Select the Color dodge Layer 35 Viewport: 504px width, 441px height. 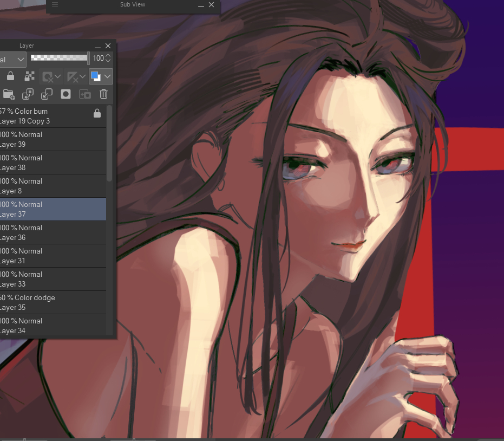coord(49,302)
